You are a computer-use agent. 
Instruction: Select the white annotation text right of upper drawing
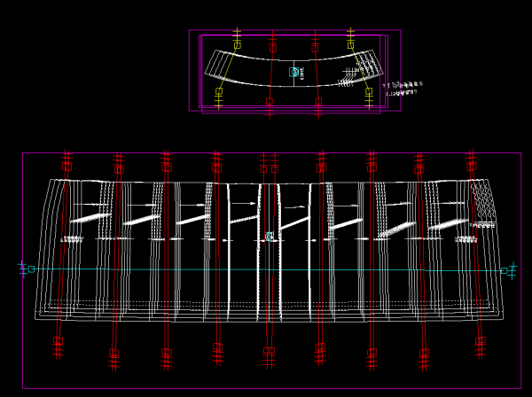click(403, 88)
